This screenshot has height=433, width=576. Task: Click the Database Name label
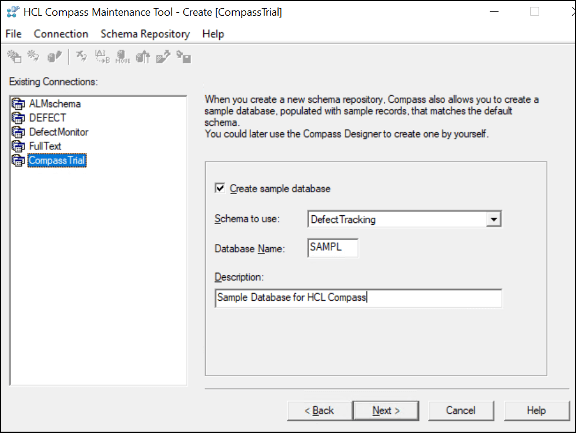point(249,249)
